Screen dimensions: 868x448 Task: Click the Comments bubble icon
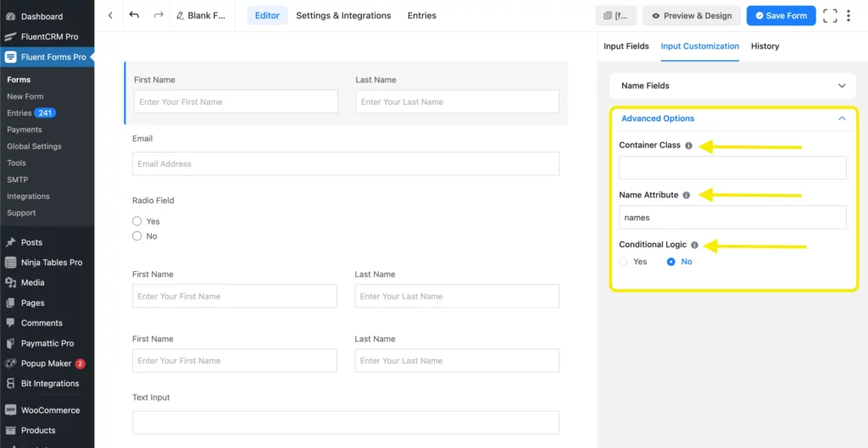10,323
